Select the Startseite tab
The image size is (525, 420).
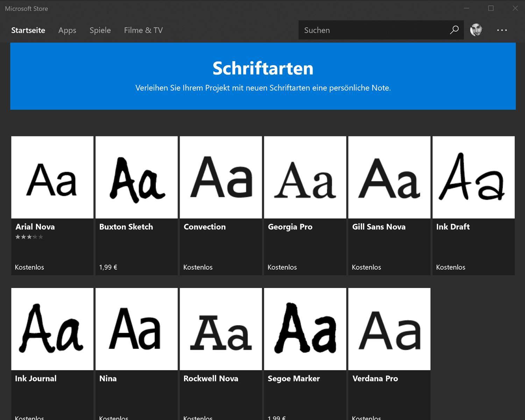(28, 30)
